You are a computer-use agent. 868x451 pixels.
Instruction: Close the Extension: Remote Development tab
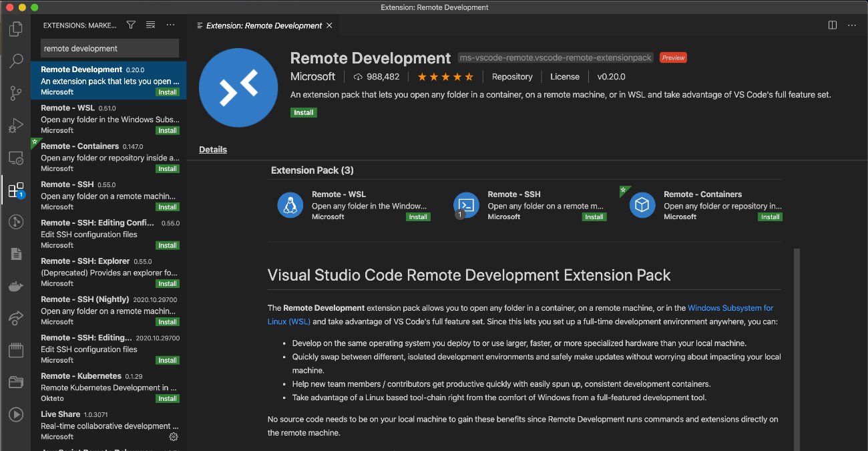[x=329, y=25]
